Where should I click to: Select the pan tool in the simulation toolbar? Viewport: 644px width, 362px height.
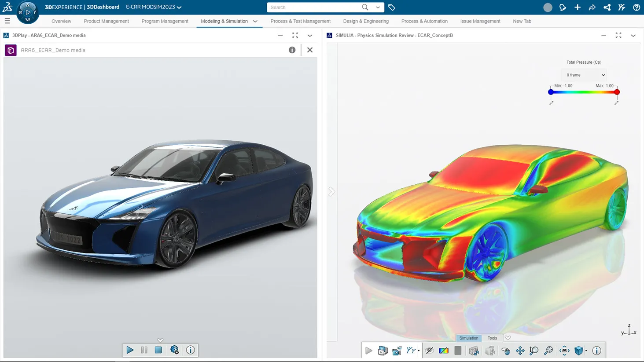[520, 351]
